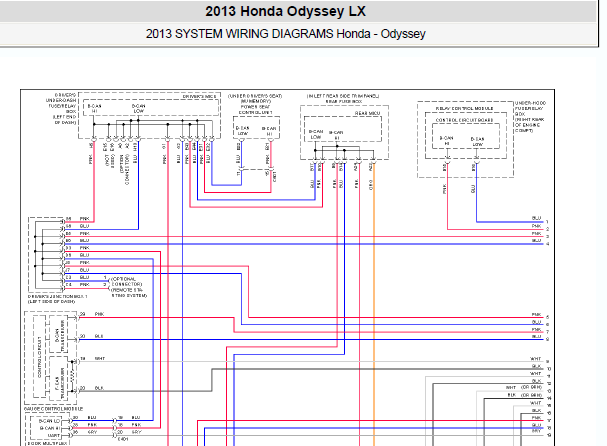Click the '2013 SYSTEM WIRING DIAGRAMS Honda - Odyssey' subtitle
The height and width of the screenshot is (446, 607).
tap(285, 34)
